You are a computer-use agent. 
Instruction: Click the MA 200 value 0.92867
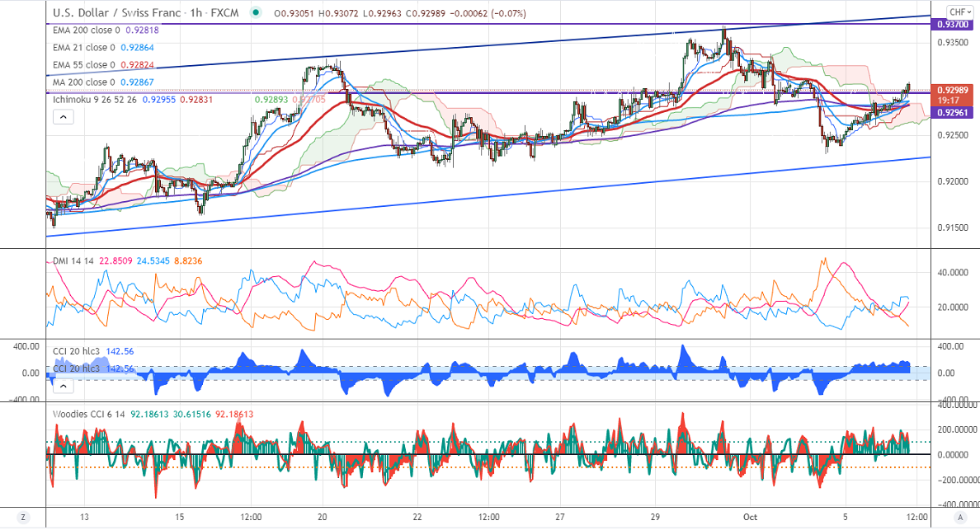137,82
